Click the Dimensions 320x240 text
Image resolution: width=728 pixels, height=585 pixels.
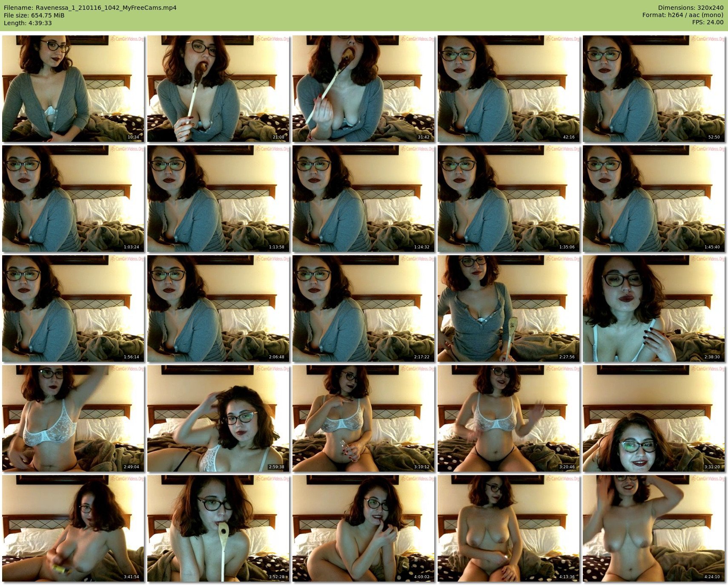(691, 8)
